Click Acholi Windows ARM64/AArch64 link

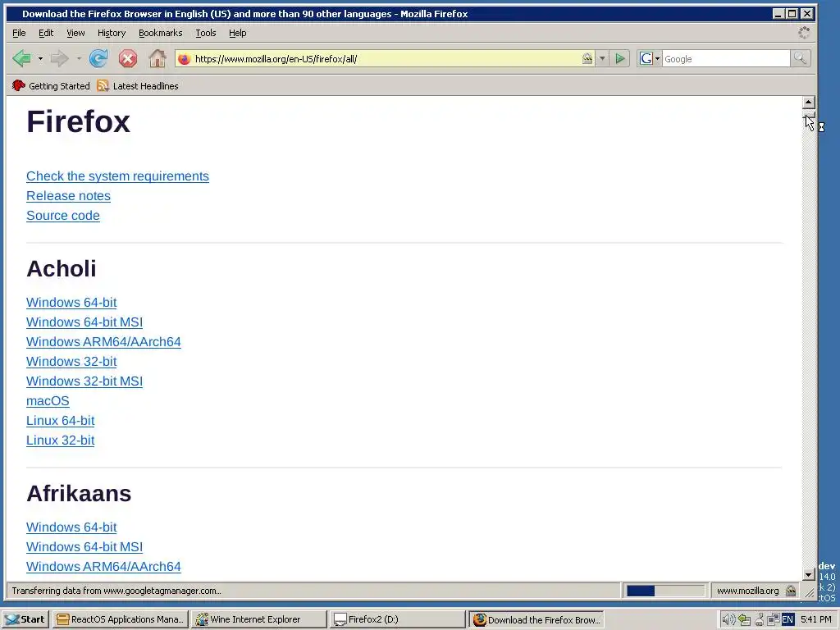tap(103, 342)
